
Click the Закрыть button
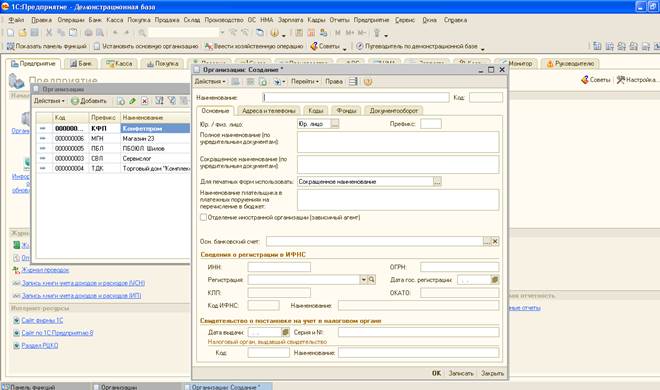pyautogui.click(x=492, y=373)
